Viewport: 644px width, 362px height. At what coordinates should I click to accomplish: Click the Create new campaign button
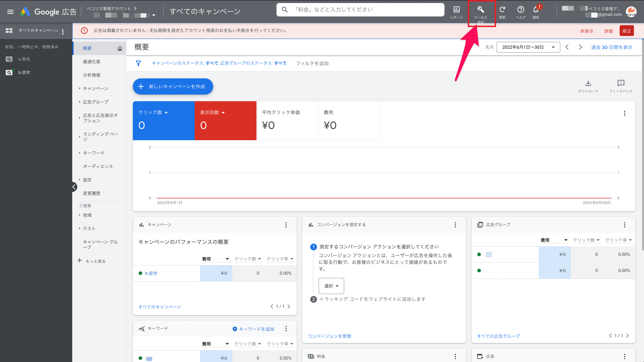pyautogui.click(x=173, y=86)
